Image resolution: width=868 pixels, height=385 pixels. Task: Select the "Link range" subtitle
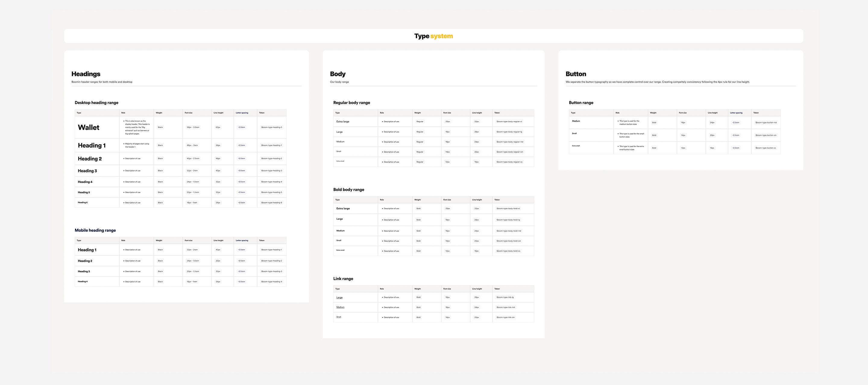[x=343, y=279]
